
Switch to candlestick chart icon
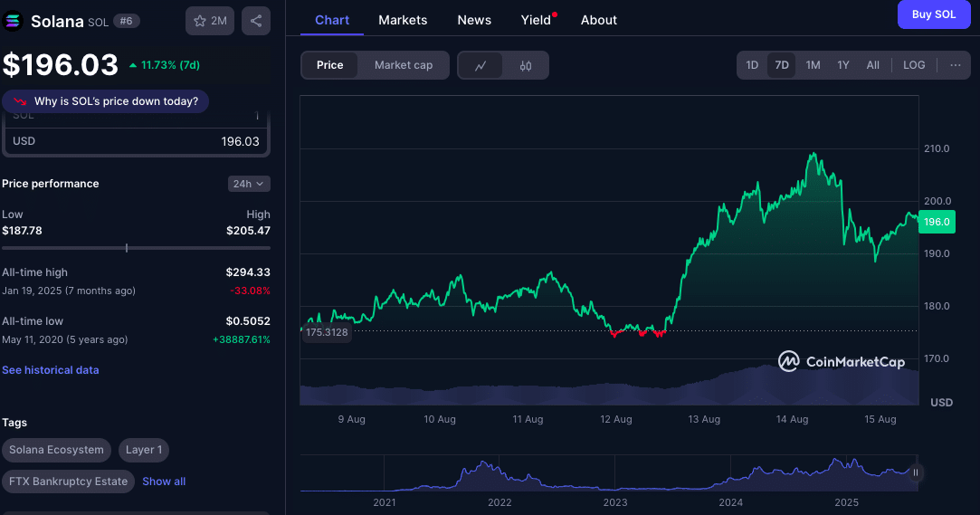tap(526, 66)
